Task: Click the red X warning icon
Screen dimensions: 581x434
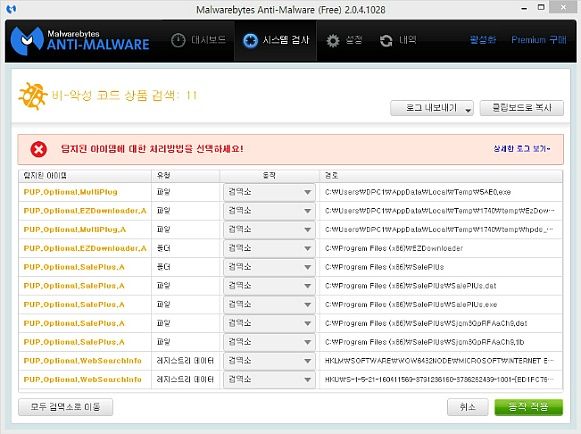Action: pos(39,149)
